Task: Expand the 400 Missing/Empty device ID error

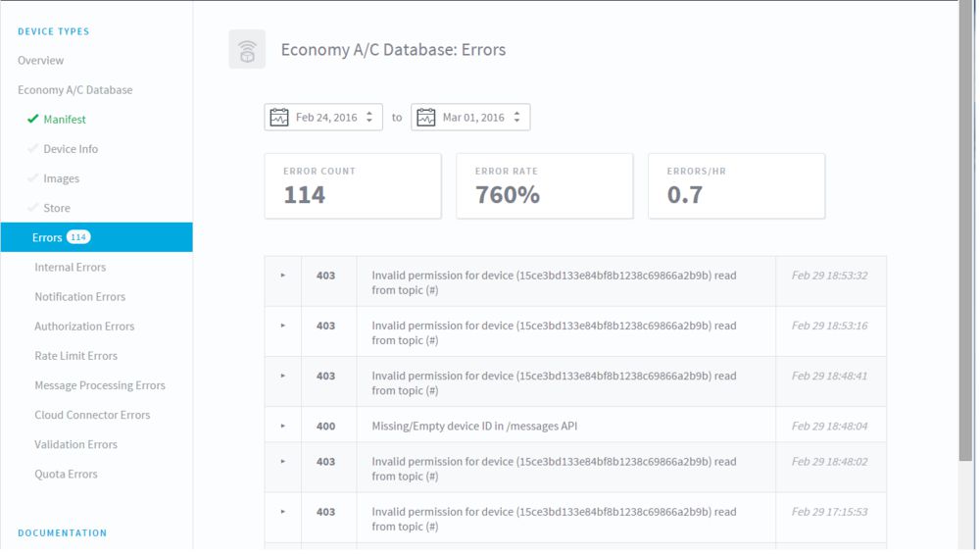Action: 284,427
